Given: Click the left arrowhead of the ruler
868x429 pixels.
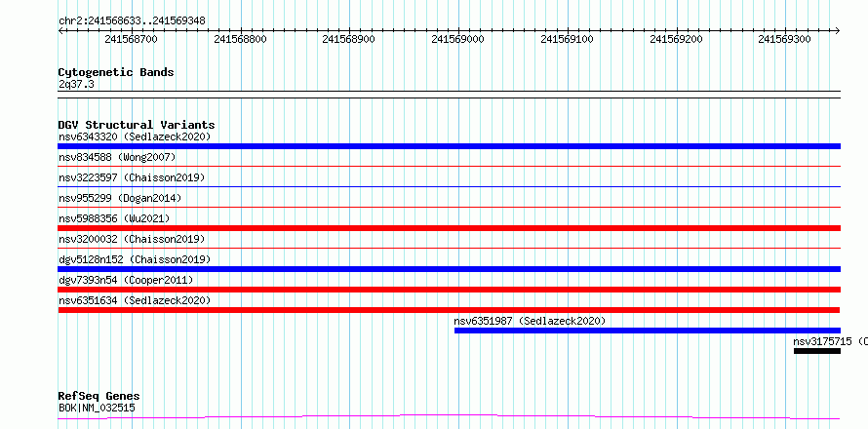Looking at the screenshot, I should coord(60,30).
